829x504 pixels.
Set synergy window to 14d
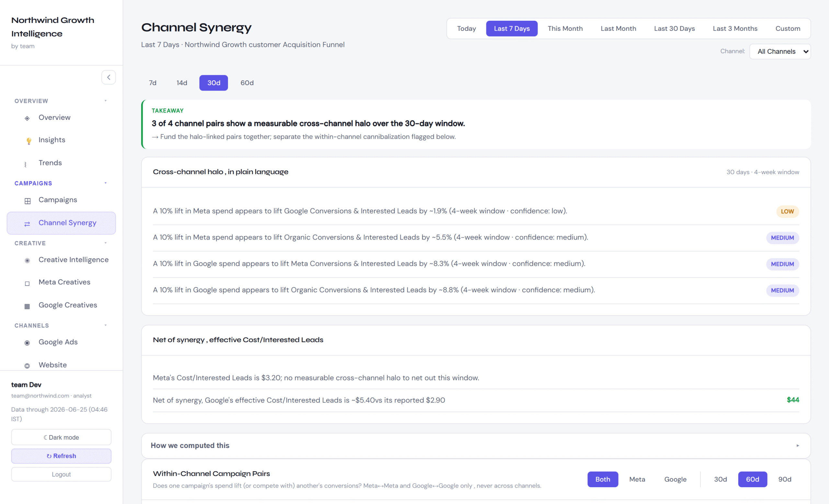[182, 83]
